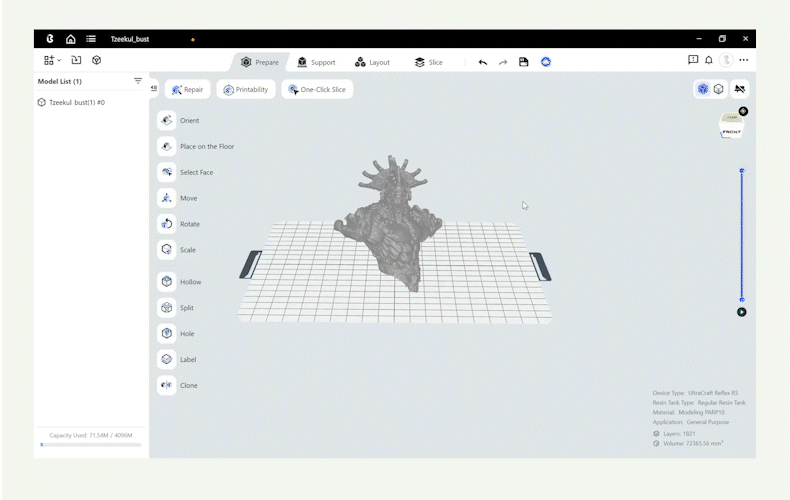
Task: Open the Layout tab
Action: point(371,62)
